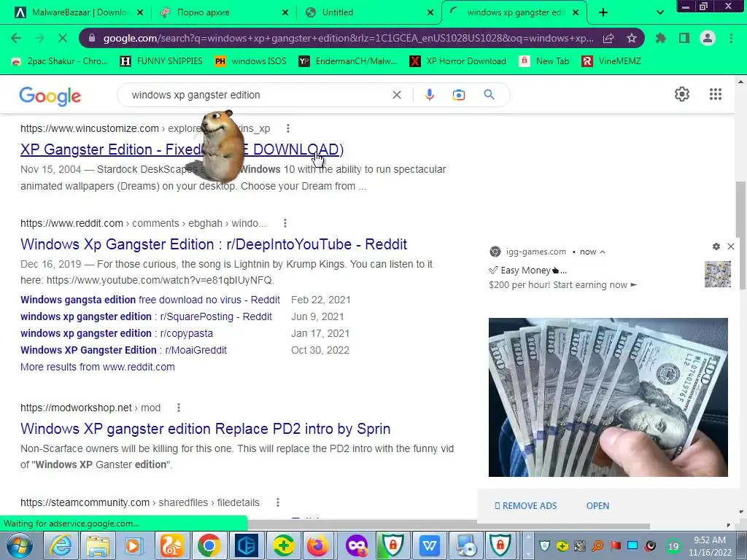Open the Extensions puzzle piece icon

661,38
